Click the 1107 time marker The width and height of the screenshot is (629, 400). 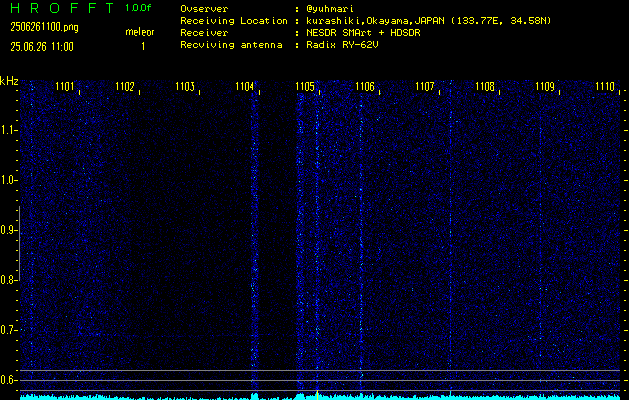click(425, 86)
